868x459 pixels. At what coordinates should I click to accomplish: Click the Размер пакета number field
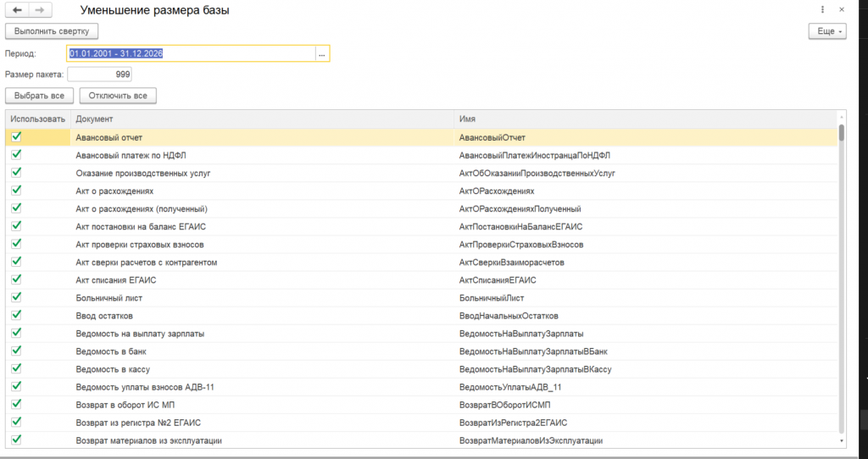click(x=100, y=75)
